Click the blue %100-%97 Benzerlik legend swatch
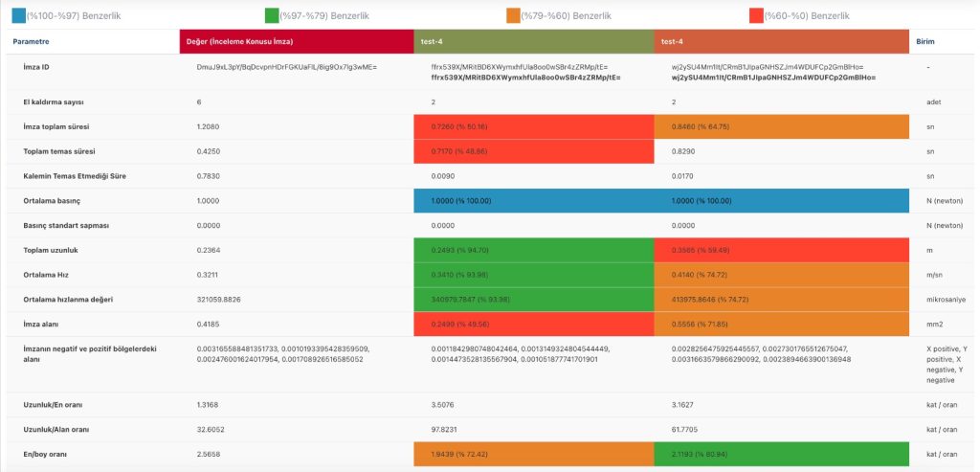The width and height of the screenshot is (980, 472). pyautogui.click(x=19, y=15)
